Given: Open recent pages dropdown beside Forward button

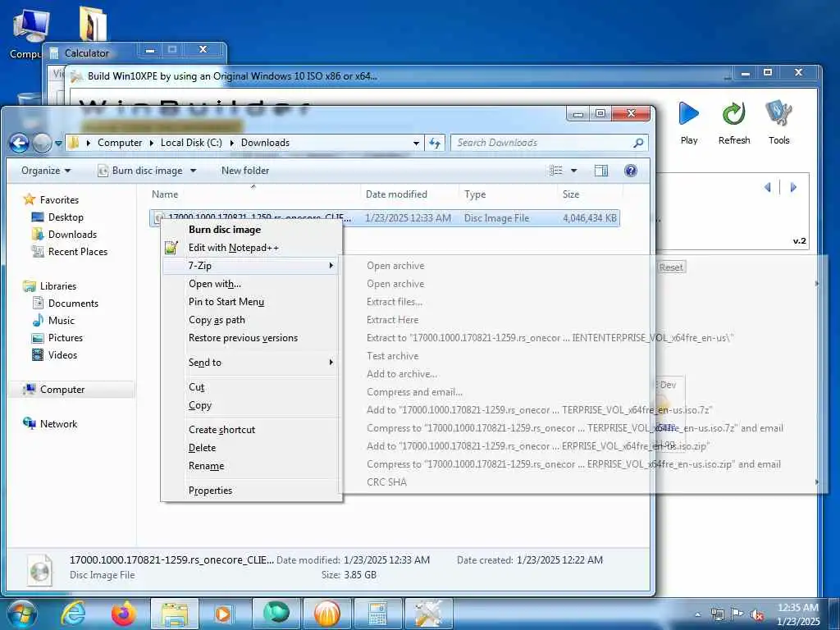Looking at the screenshot, I should point(58,144).
